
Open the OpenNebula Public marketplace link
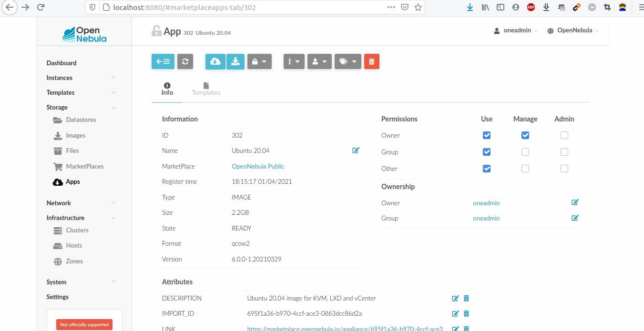coord(258,166)
